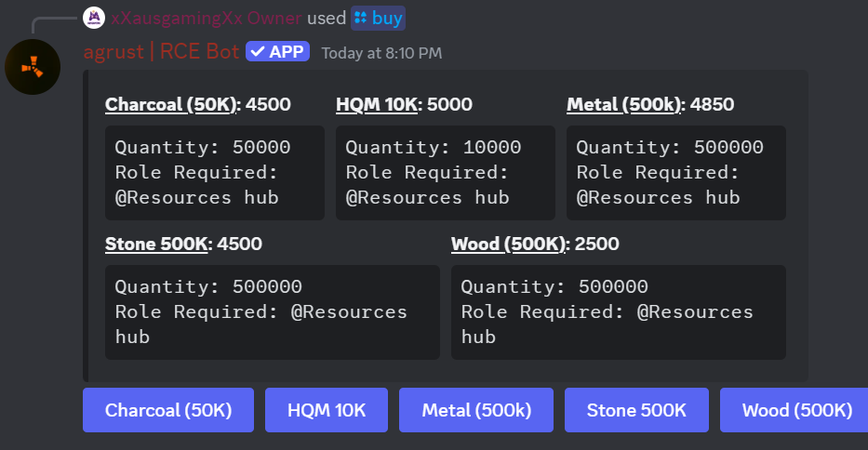Screen dimensions: 868x450
Task: Buy Charcoal (50K) button
Action: 168,410
